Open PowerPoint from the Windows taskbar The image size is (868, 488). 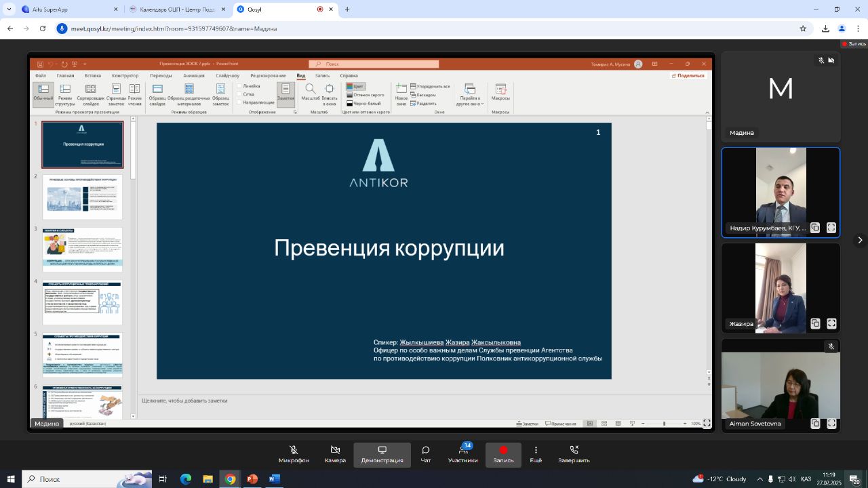pyautogui.click(x=252, y=479)
